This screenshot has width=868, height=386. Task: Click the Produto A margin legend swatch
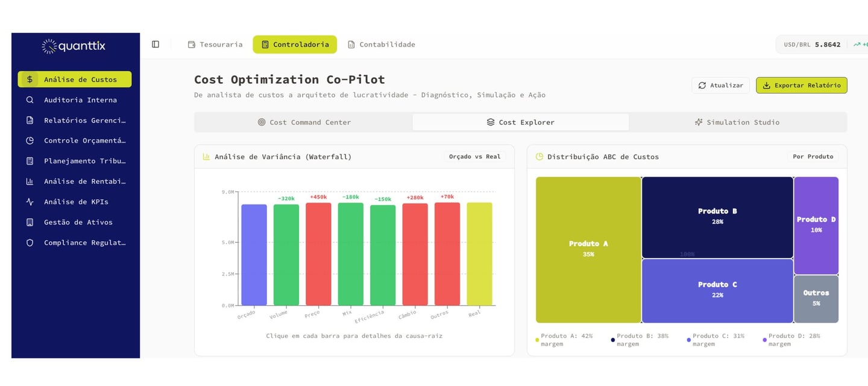point(537,340)
